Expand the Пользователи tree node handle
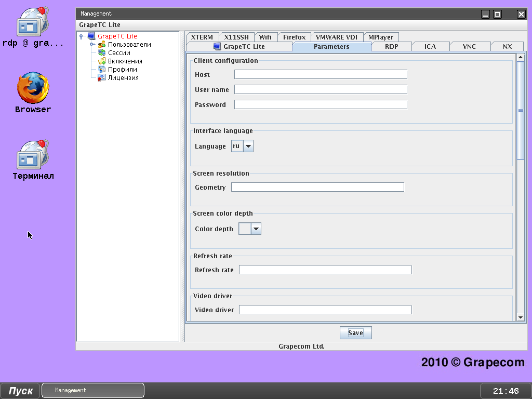The width and height of the screenshot is (532, 399). 91,45
